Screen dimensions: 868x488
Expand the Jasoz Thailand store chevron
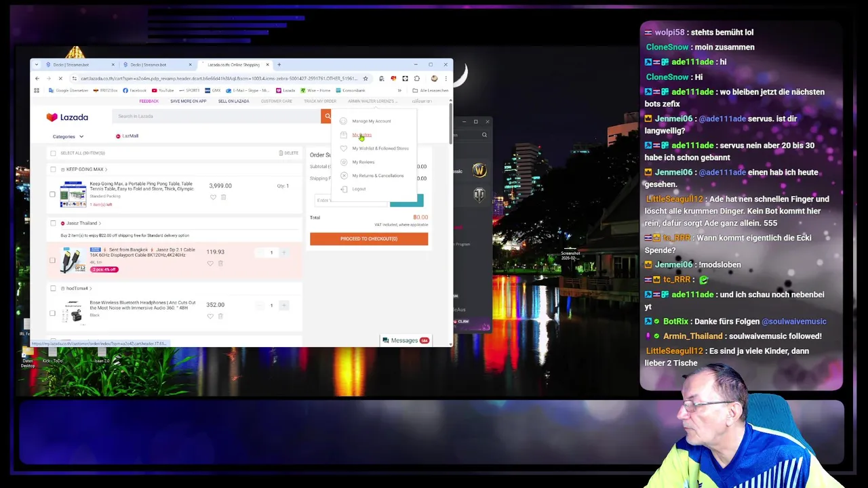coord(100,223)
